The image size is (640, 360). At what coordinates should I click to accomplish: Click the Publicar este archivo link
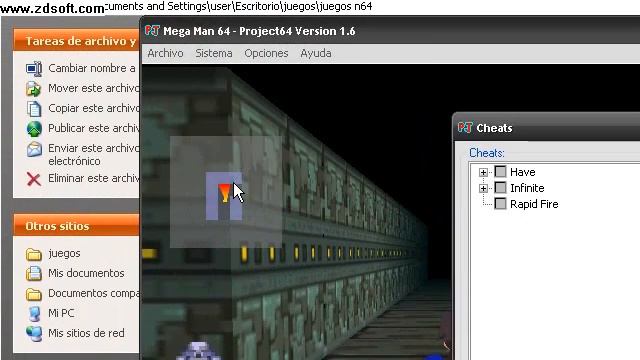coord(93,128)
